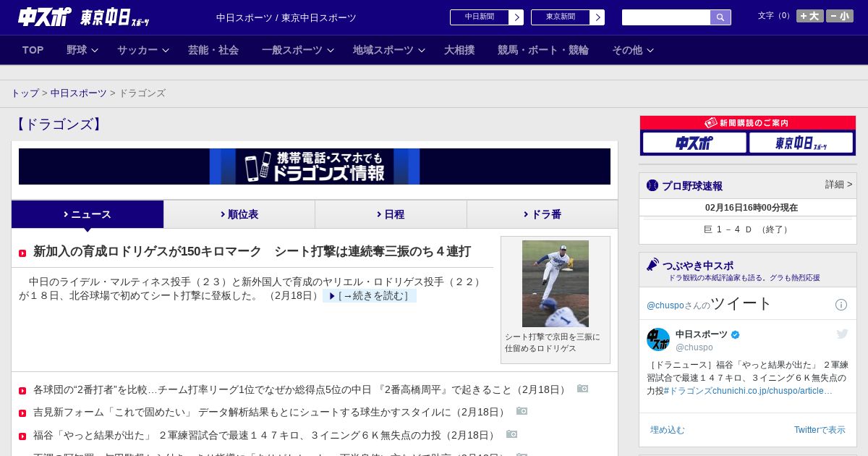Open the 芸能・社会 menu item

click(213, 50)
